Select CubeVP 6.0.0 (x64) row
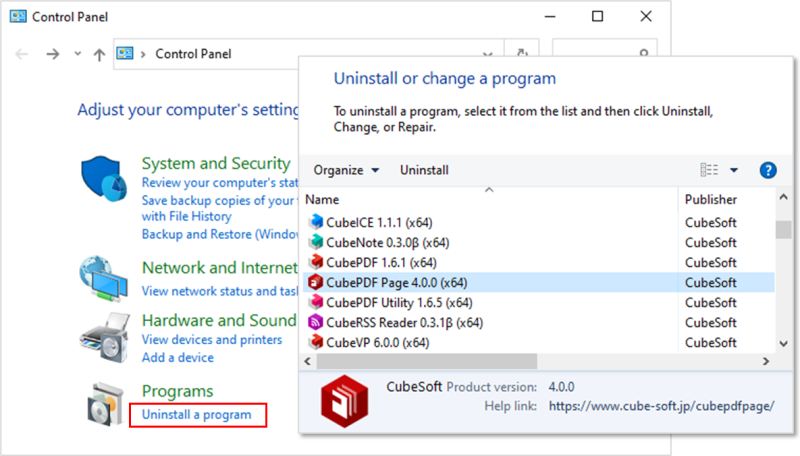Image resolution: width=800 pixels, height=456 pixels. coord(539,342)
